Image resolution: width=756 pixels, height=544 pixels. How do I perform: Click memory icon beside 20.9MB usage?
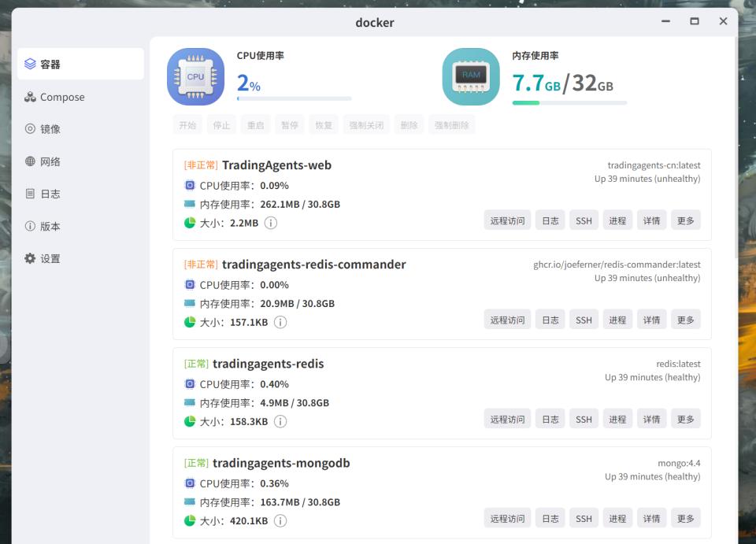pyautogui.click(x=190, y=303)
